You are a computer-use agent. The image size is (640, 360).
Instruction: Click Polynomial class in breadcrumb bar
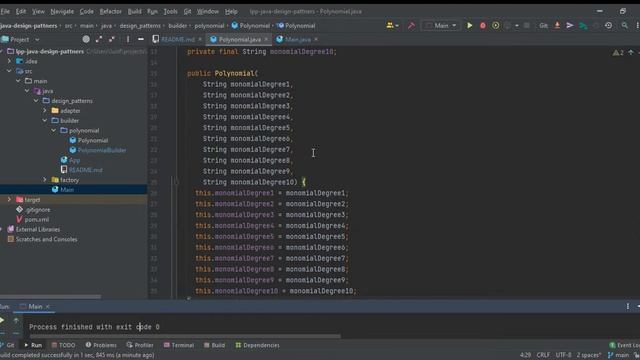[251, 26]
